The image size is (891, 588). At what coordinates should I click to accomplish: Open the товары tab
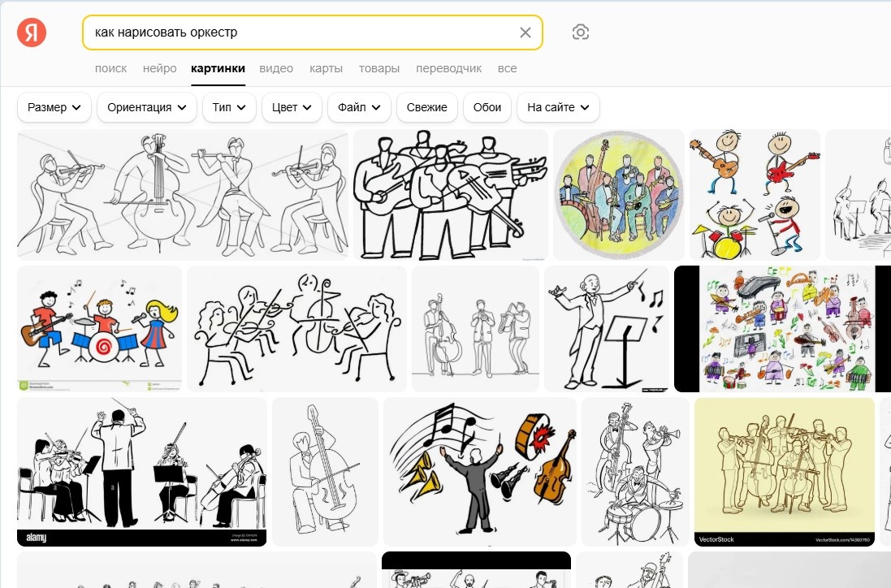(379, 68)
